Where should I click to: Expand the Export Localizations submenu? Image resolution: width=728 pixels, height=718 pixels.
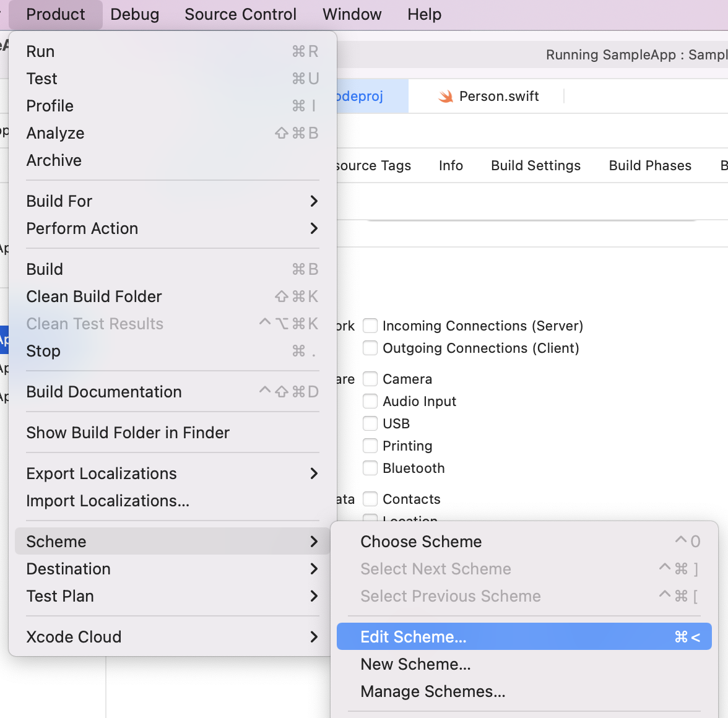click(172, 474)
